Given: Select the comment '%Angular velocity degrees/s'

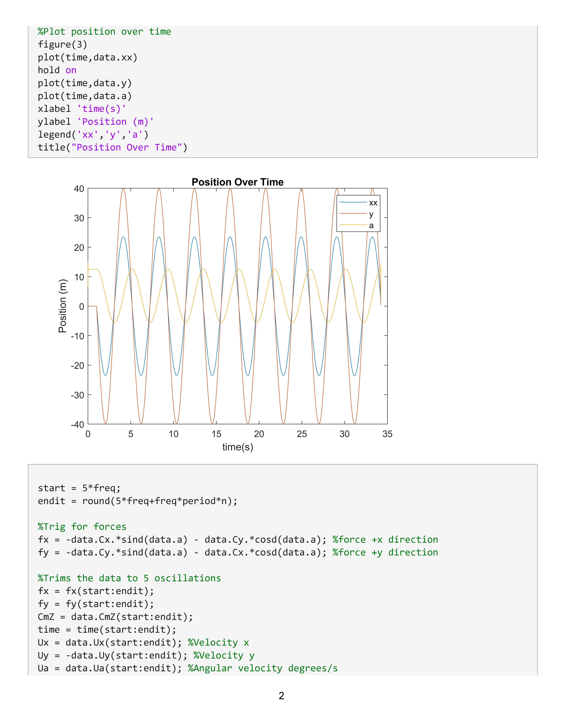Looking at the screenshot, I should pyautogui.click(x=263, y=668).
